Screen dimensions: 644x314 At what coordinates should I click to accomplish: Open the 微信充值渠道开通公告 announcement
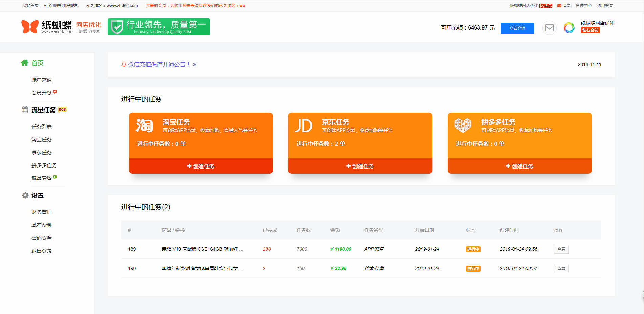coord(159,64)
